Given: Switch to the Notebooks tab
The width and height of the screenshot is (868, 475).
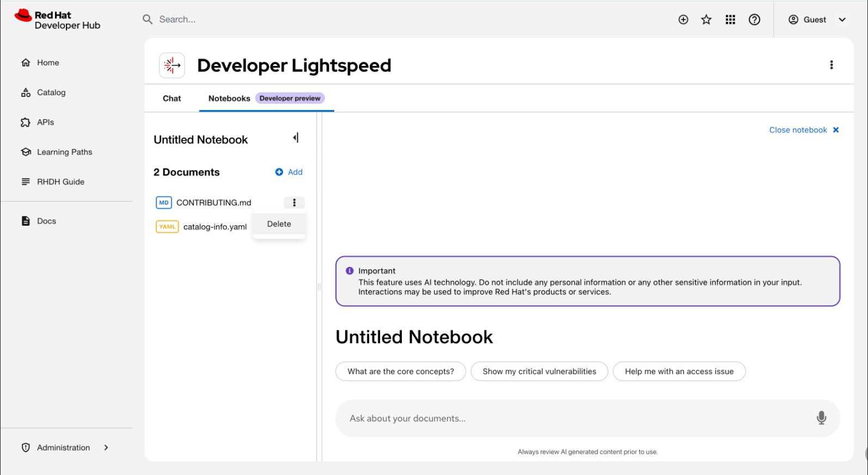Looking at the screenshot, I should [229, 98].
